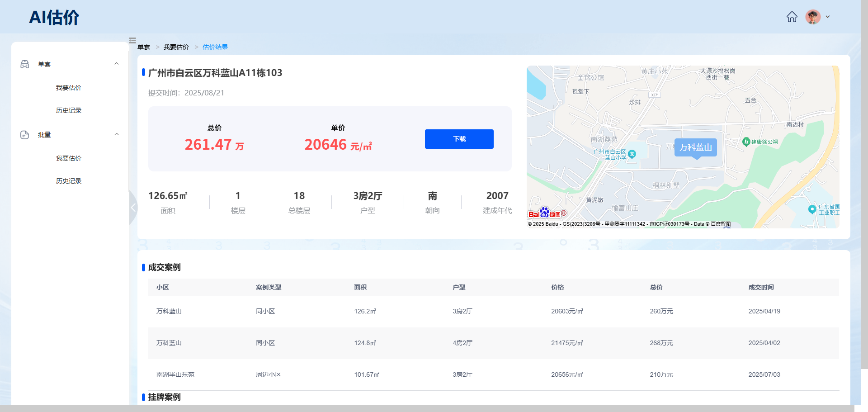Select the 南湖半山东苑 transaction row
The height and width of the screenshot is (412, 868).
[x=493, y=374]
